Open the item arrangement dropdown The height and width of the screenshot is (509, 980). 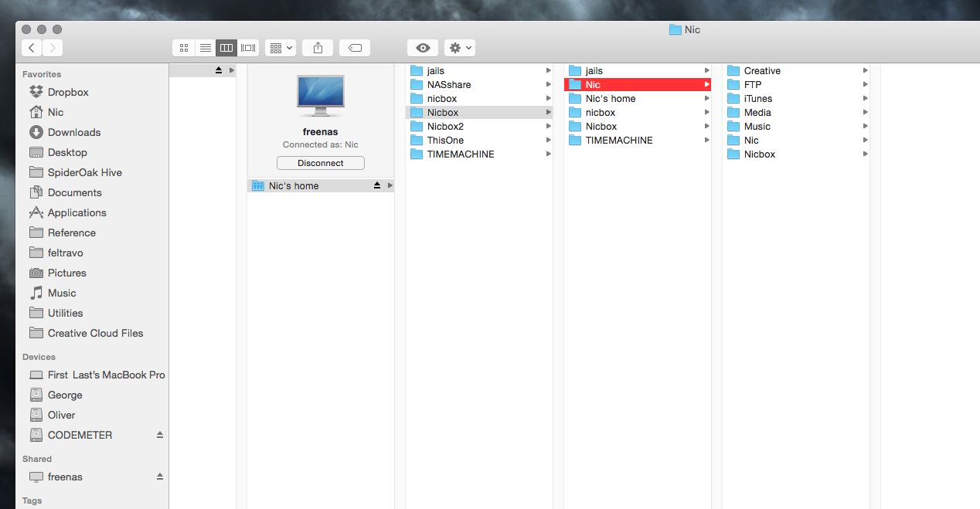(x=281, y=48)
